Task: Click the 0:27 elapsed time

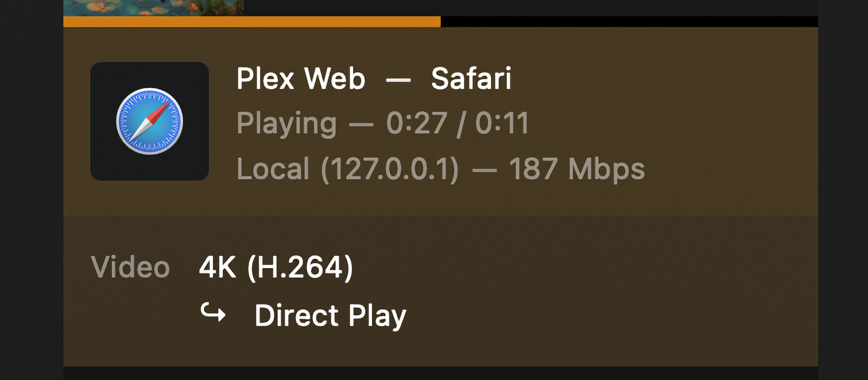Action: (417, 124)
